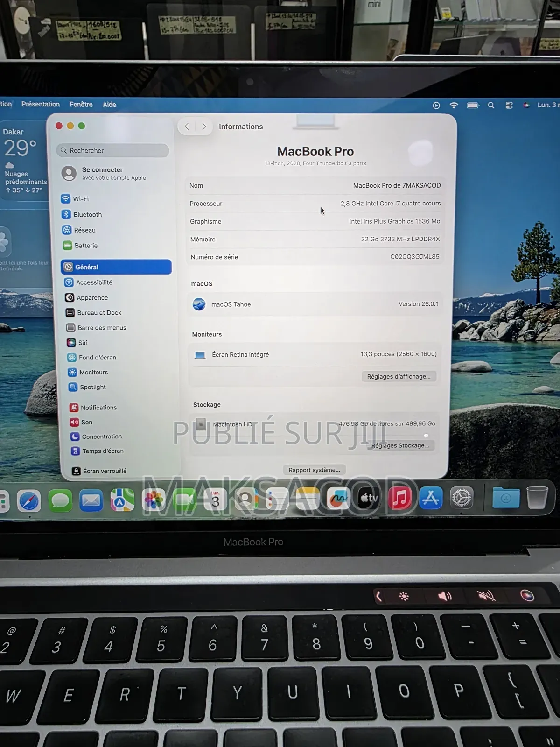Click Numéro de série value C02CQ3GJML85

[415, 256]
